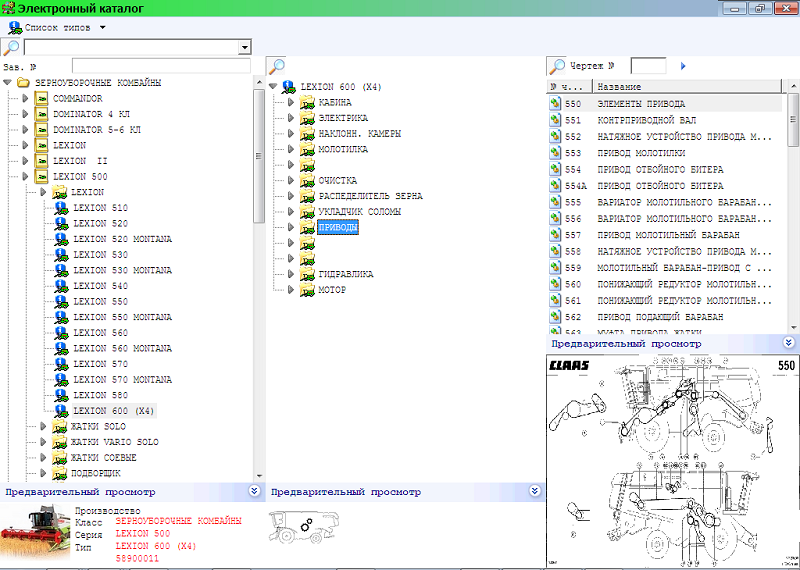
Task: Select LEXION 580 in the tree
Action: (101, 395)
